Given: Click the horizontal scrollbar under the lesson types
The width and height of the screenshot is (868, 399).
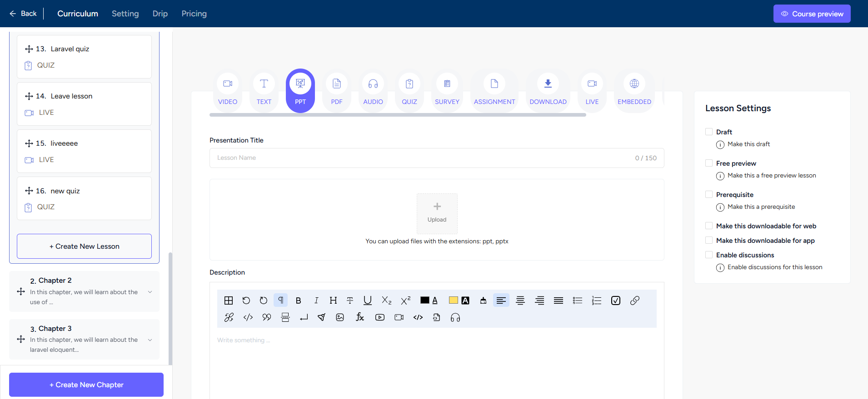Looking at the screenshot, I should click(x=398, y=115).
